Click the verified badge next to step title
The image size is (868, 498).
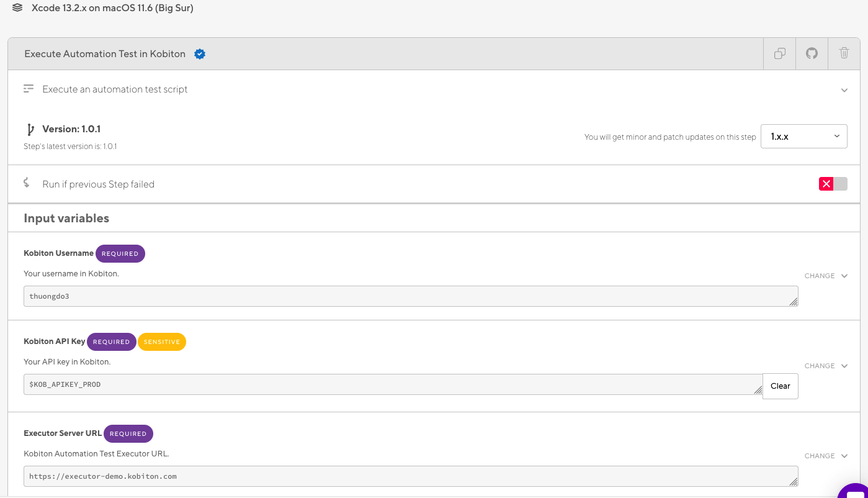(x=200, y=54)
